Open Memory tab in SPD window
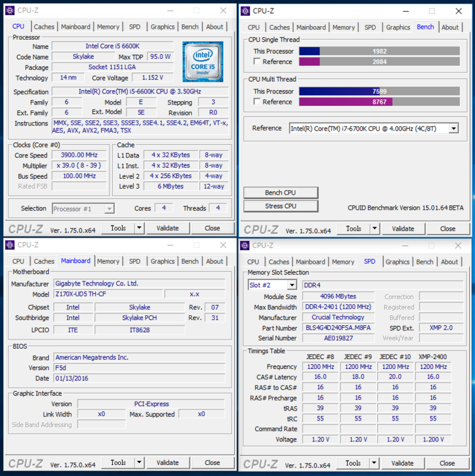The width and height of the screenshot is (475, 476). point(343,262)
